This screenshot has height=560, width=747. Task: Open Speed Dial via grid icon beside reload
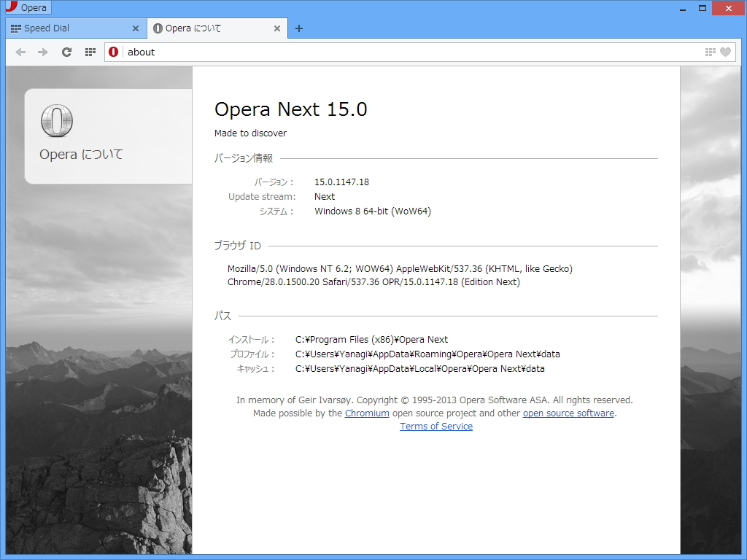point(90,52)
